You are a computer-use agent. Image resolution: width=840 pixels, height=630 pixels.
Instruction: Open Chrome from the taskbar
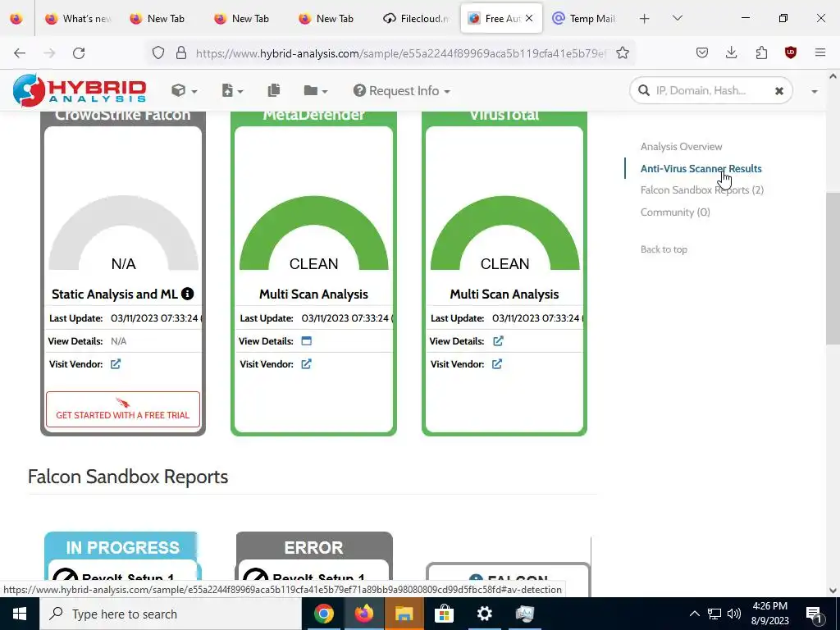(323, 614)
